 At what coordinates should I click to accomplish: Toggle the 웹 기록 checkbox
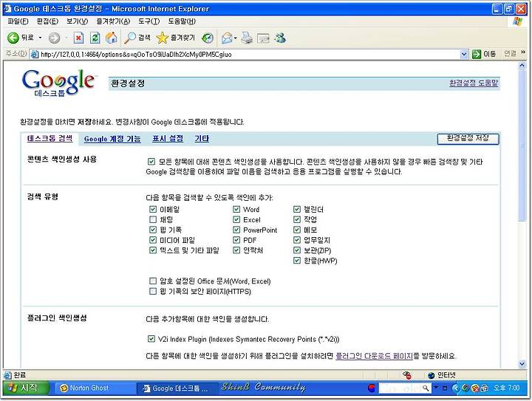point(153,230)
